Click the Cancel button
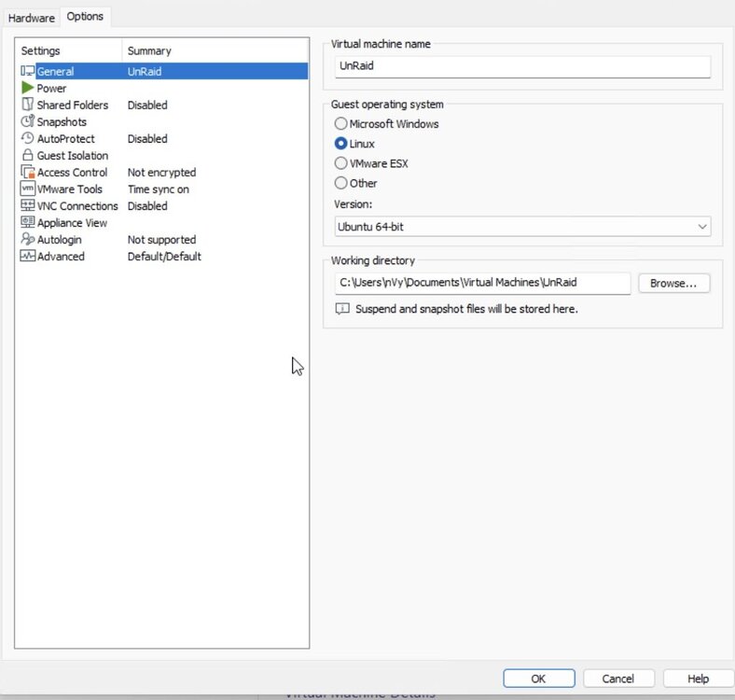 [618, 679]
